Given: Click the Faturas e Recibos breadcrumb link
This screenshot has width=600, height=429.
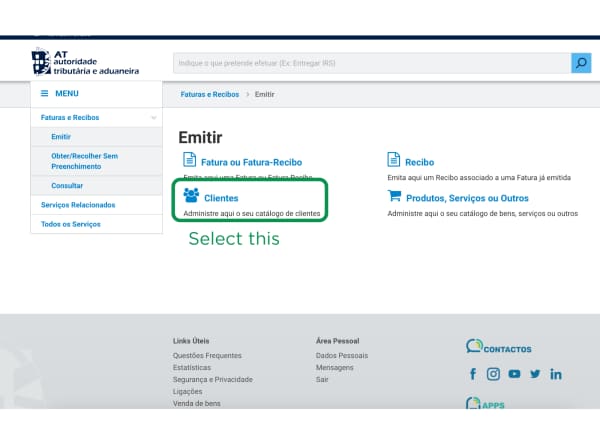Looking at the screenshot, I should (x=210, y=94).
